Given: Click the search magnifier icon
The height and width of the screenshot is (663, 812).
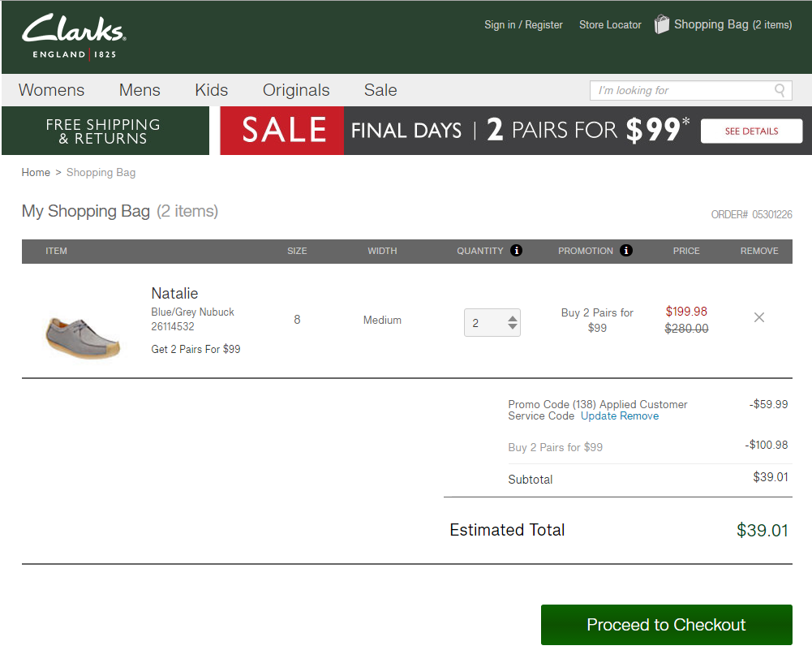Looking at the screenshot, I should [x=780, y=90].
